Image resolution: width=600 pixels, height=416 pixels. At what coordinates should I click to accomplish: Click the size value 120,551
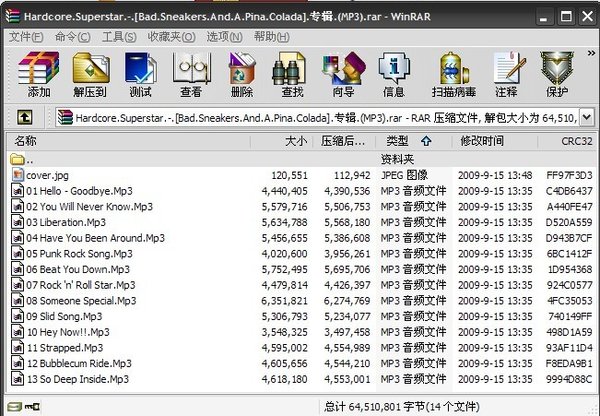tap(289, 176)
